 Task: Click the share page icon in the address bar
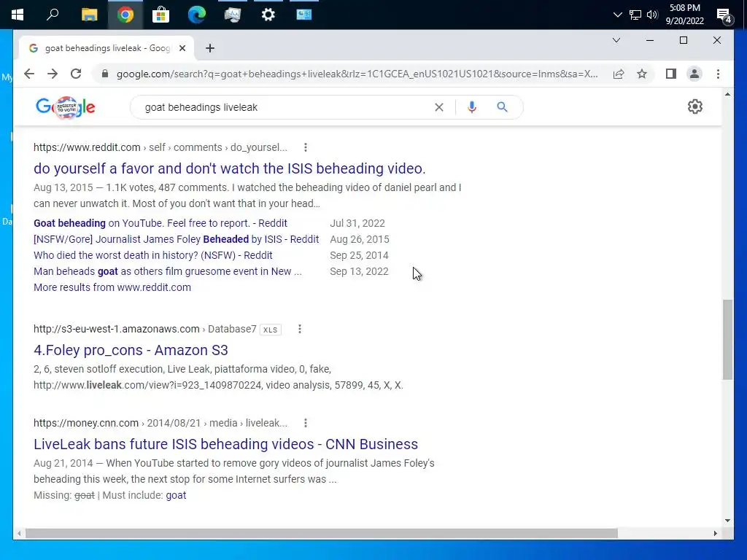click(619, 74)
